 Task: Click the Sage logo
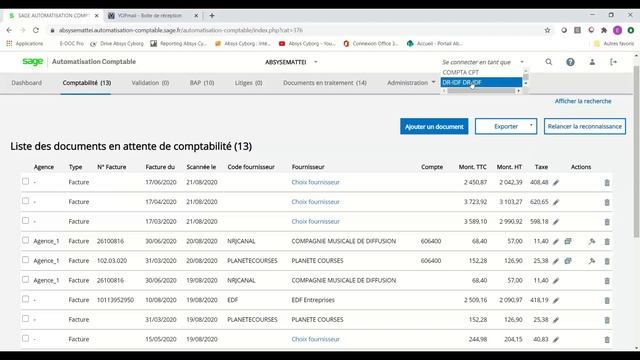pos(33,62)
